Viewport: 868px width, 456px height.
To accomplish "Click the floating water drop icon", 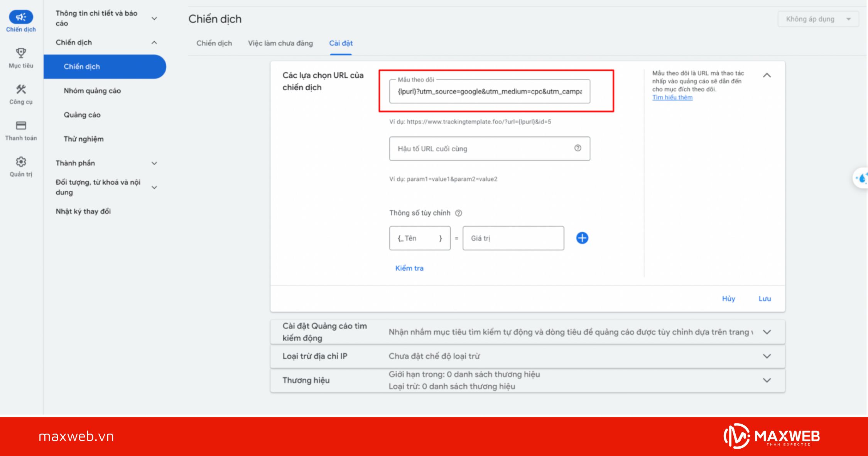I will [862, 178].
